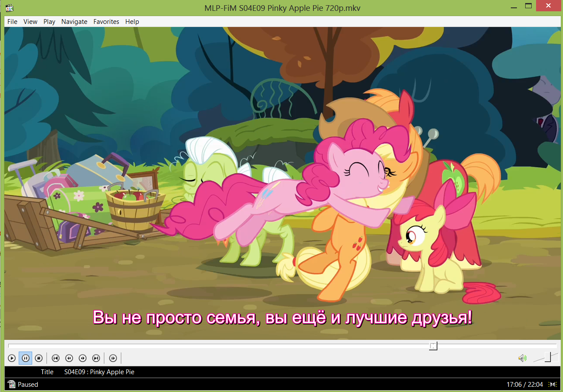Screen dimensions: 563x392
Task: Click the highlighted Pause button
Action: point(25,358)
